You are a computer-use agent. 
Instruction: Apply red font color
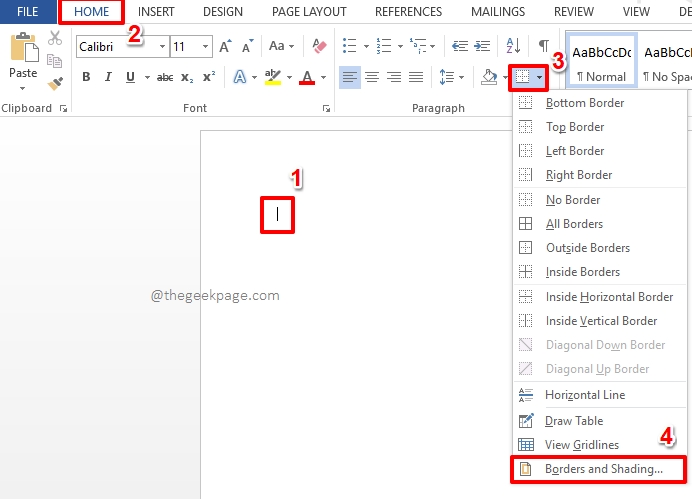[x=307, y=77]
